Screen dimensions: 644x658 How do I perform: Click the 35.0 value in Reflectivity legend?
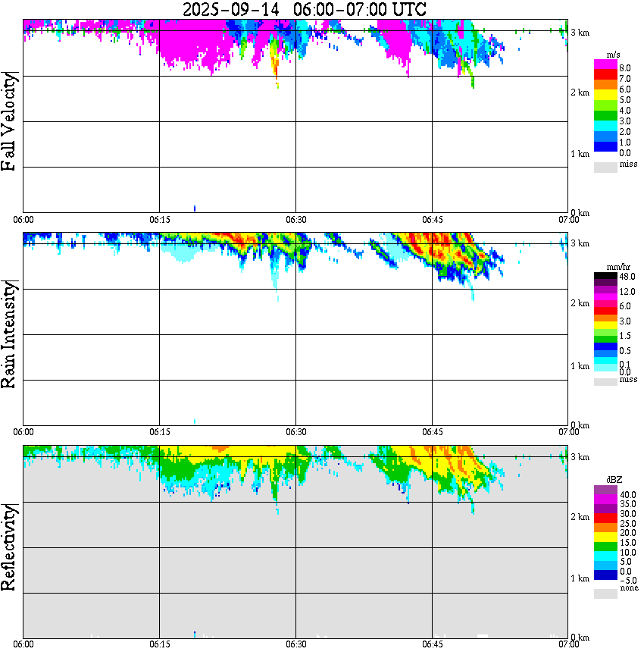(627, 504)
